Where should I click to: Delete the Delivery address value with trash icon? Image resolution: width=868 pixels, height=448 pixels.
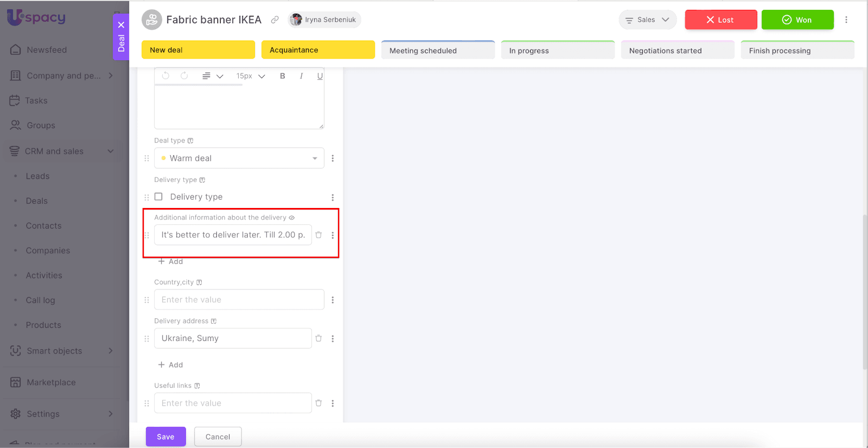[319, 338]
